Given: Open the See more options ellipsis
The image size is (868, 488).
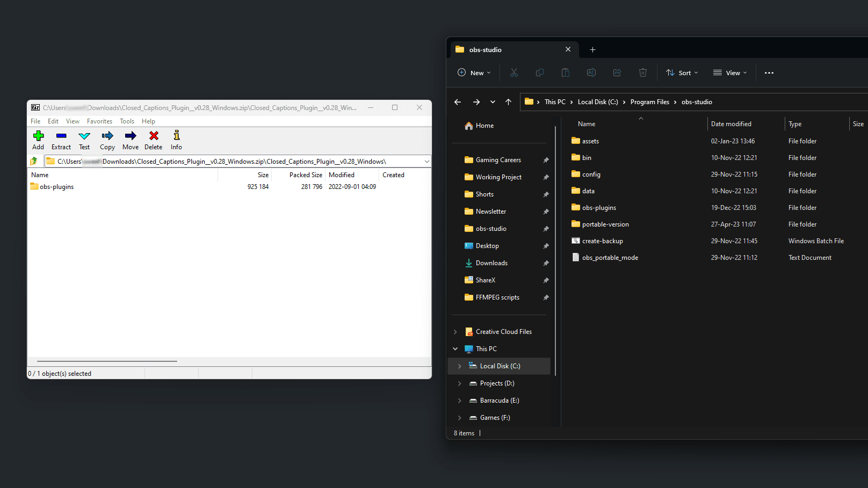Looking at the screenshot, I should point(769,73).
